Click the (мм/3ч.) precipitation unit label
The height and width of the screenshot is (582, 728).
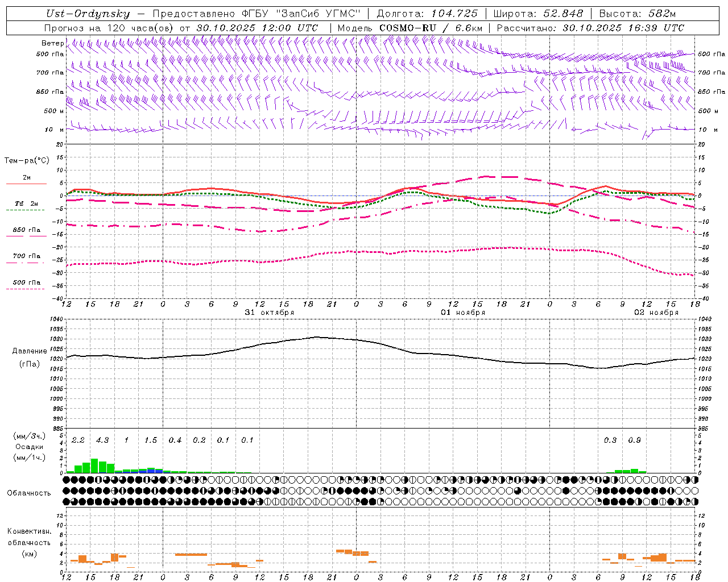[29, 436]
